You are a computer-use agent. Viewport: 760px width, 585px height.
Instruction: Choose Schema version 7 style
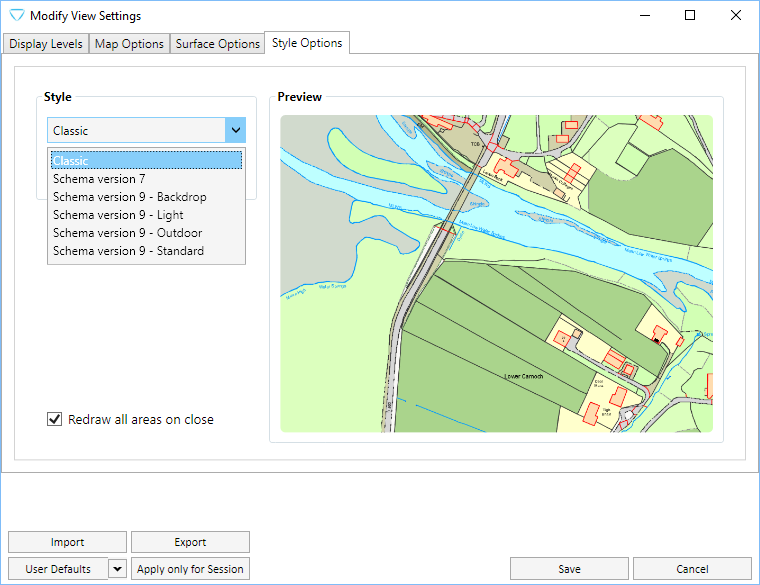[146, 179]
